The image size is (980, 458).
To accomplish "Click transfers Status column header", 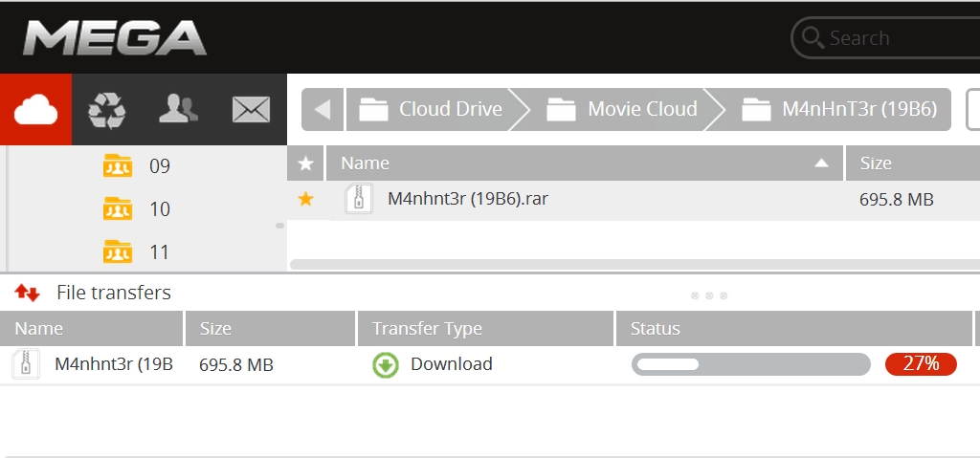I will 794,329.
